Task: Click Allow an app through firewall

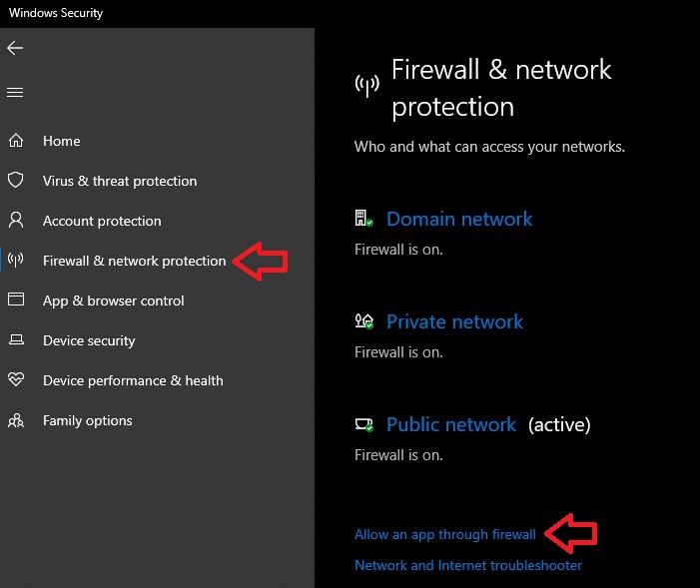Action: pyautogui.click(x=445, y=535)
